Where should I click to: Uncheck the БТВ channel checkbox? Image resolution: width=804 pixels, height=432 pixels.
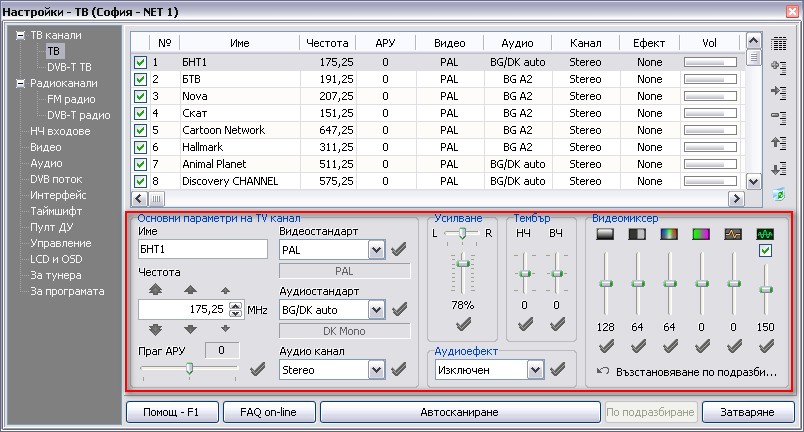[140, 79]
